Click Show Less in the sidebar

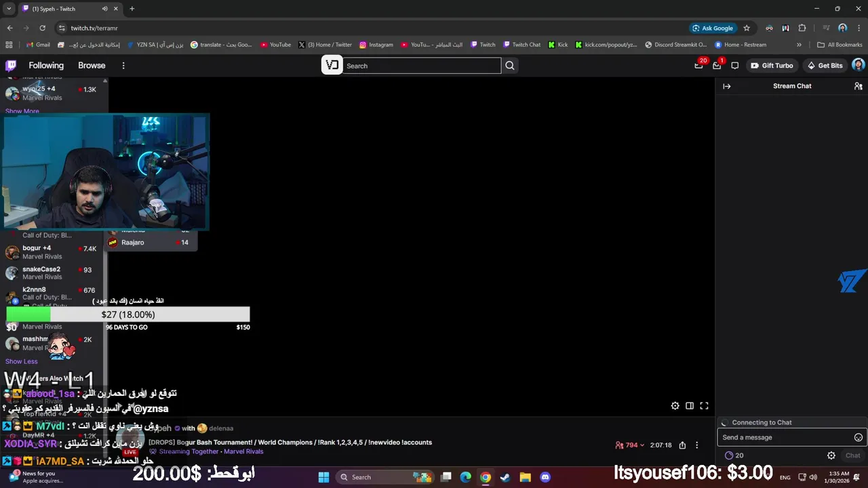22,361
